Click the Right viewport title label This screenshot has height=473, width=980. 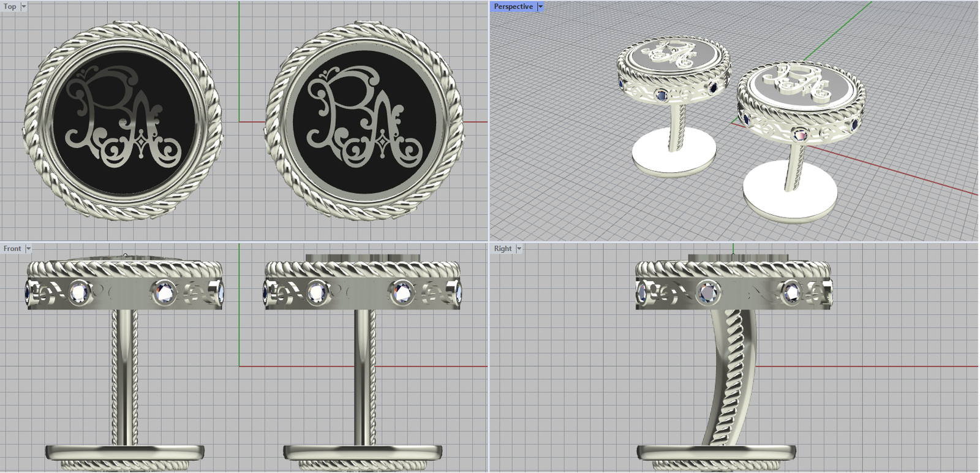pos(502,249)
